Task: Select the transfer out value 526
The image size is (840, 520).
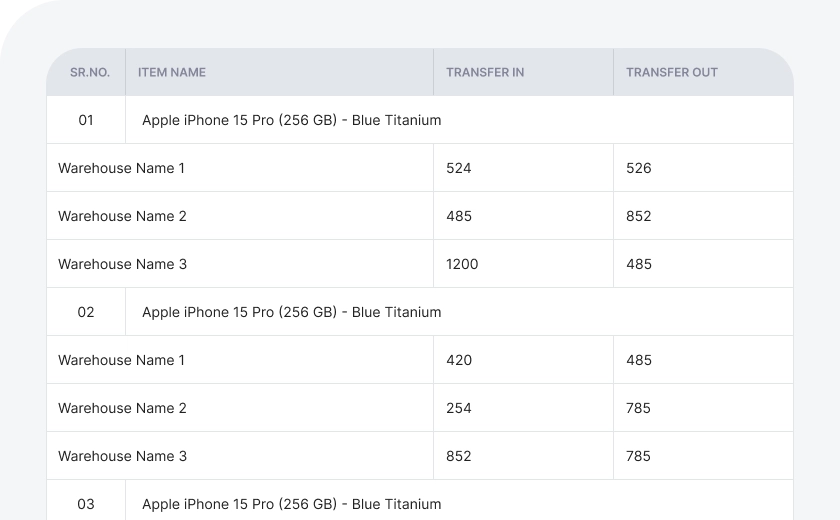Action: (x=639, y=168)
